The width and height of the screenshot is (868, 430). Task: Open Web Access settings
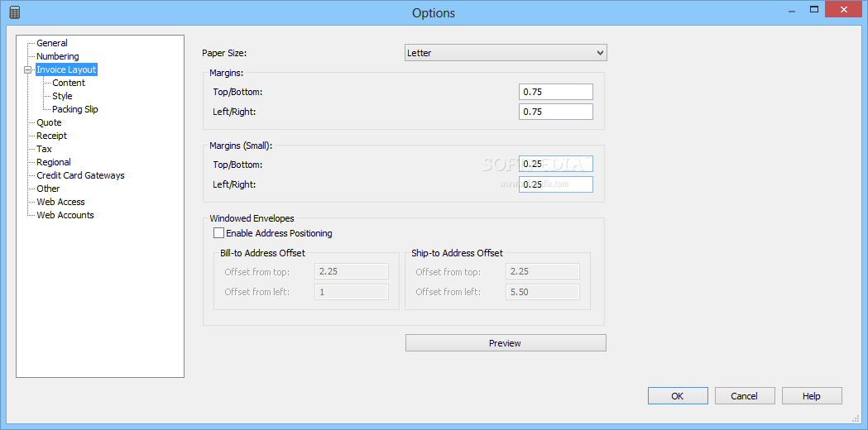click(x=61, y=202)
